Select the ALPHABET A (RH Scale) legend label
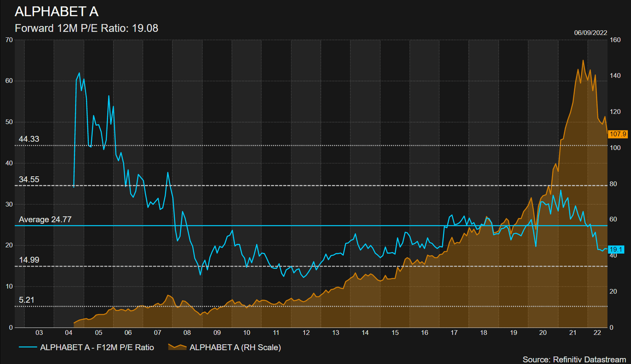The height and width of the screenshot is (364, 631). (235, 347)
